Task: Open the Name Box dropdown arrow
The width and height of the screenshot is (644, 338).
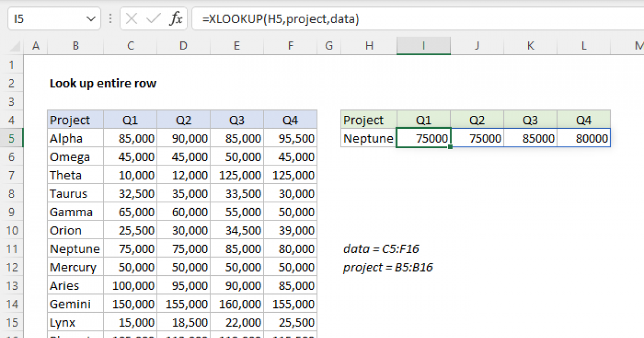Action: 90,20
